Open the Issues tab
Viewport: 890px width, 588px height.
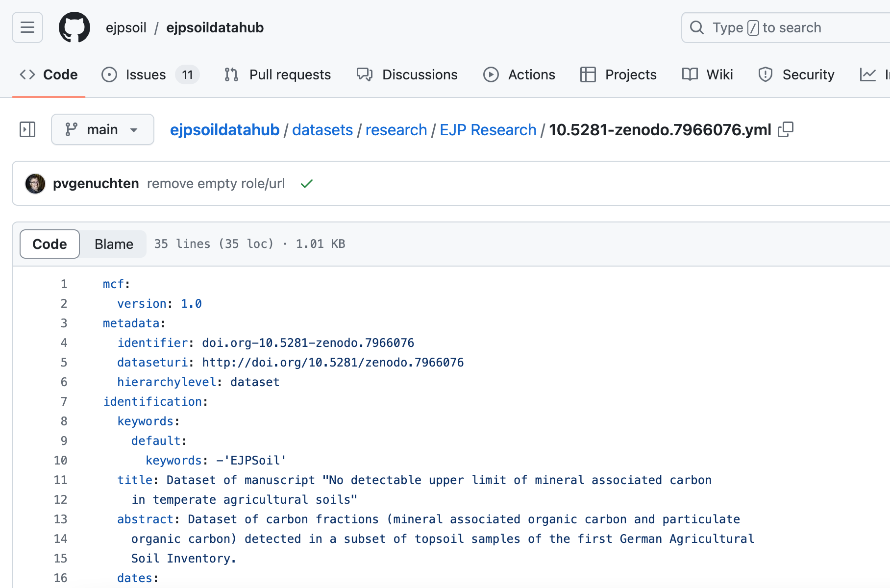[146, 74]
